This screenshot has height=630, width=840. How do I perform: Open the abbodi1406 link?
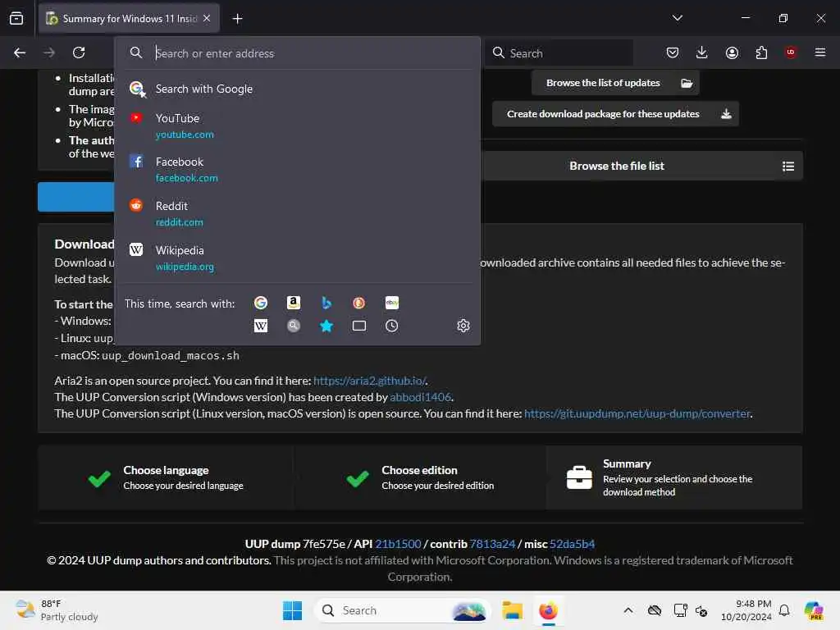coord(421,398)
